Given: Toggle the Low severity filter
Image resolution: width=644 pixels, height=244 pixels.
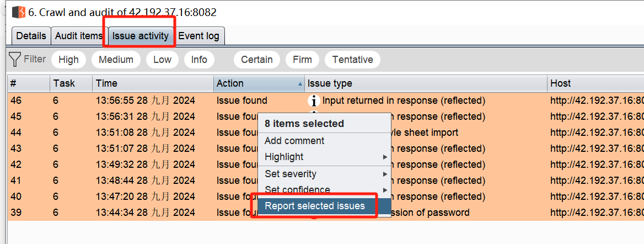Looking at the screenshot, I should point(162,60).
